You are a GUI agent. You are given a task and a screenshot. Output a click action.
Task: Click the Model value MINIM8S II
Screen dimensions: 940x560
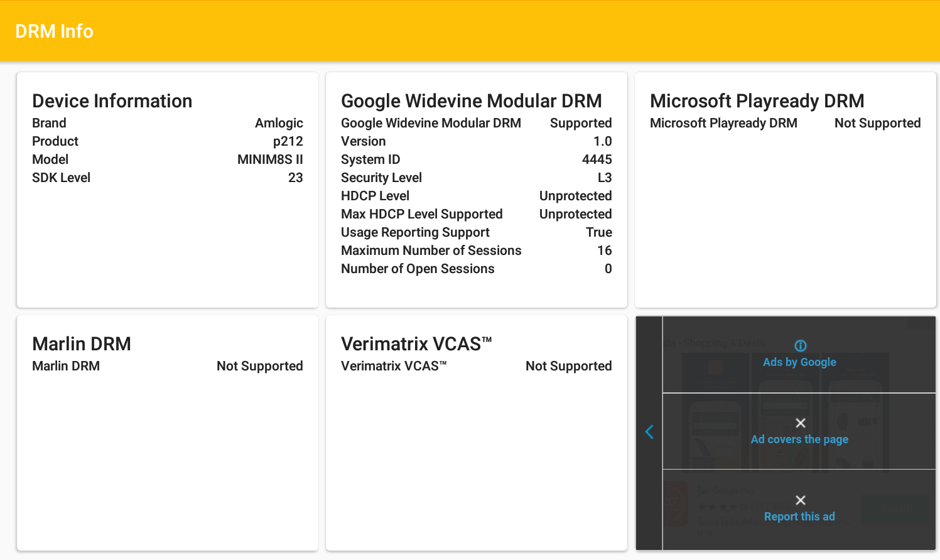pos(270,159)
